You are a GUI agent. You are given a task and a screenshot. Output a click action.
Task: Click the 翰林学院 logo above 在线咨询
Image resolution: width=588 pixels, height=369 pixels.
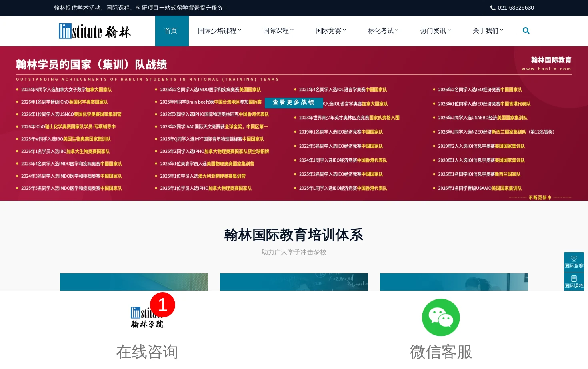pos(147,317)
